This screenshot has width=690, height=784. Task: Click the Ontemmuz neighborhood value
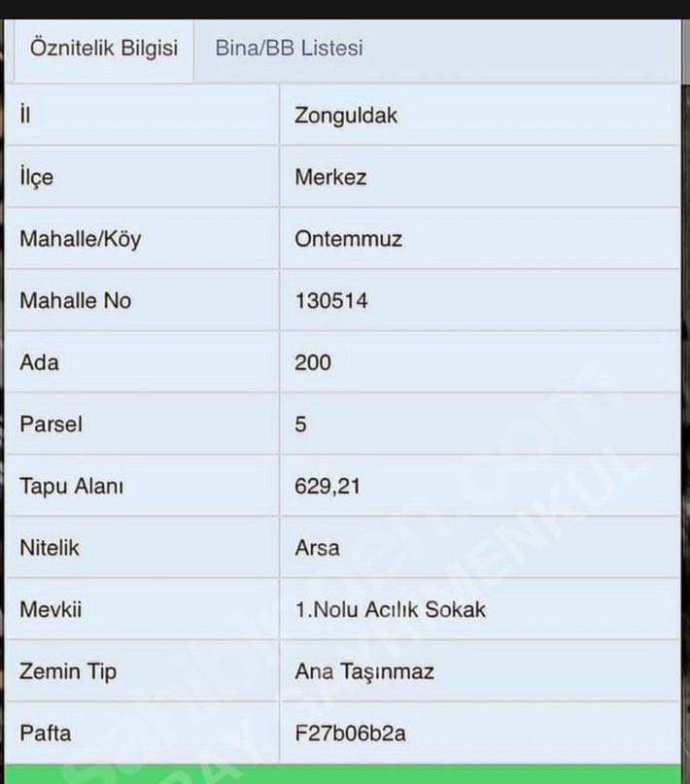coord(348,239)
